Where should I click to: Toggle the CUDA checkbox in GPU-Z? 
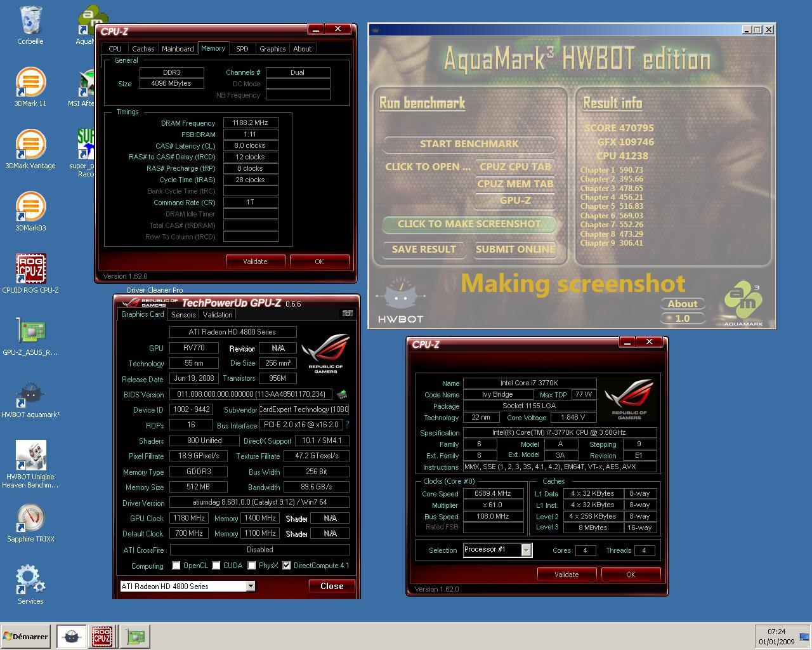[x=216, y=566]
